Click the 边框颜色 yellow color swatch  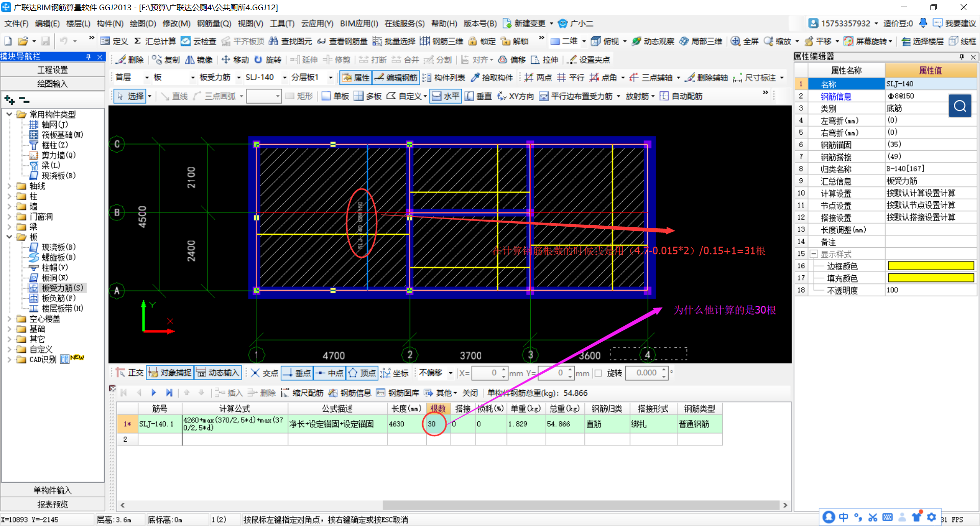tap(931, 266)
